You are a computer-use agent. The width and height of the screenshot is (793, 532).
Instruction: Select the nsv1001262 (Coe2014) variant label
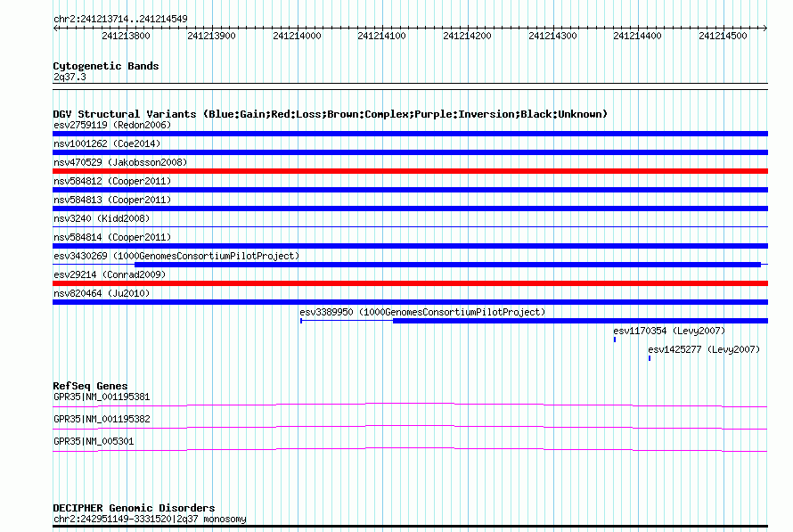click(x=107, y=143)
